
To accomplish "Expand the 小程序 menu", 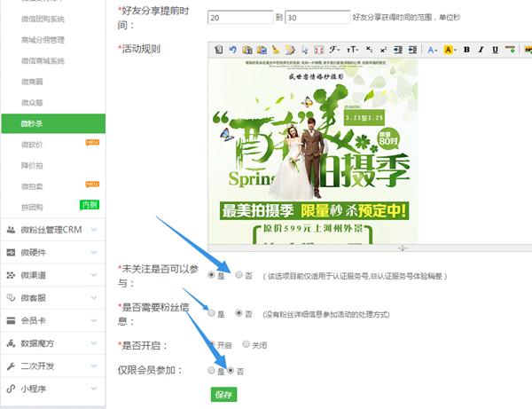I will tap(53, 389).
